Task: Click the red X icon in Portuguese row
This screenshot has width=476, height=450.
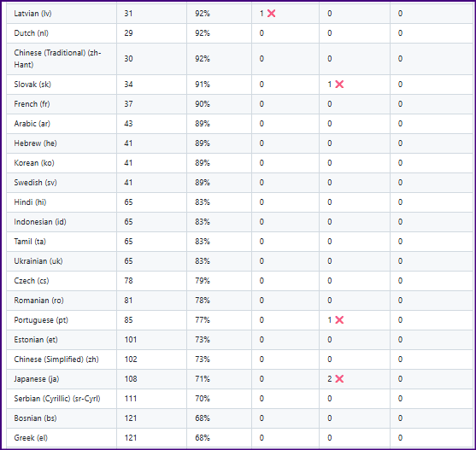Action: [339, 320]
